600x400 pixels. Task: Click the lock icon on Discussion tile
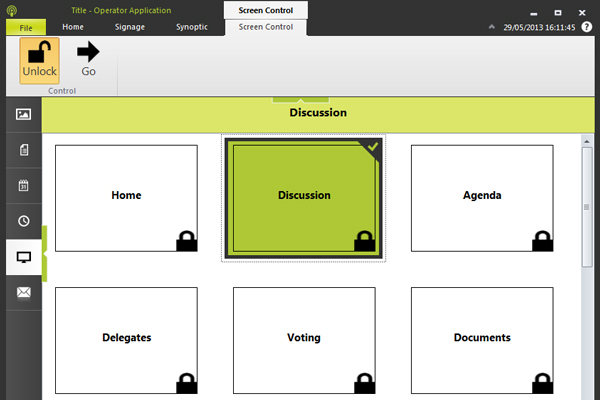pyautogui.click(x=365, y=241)
